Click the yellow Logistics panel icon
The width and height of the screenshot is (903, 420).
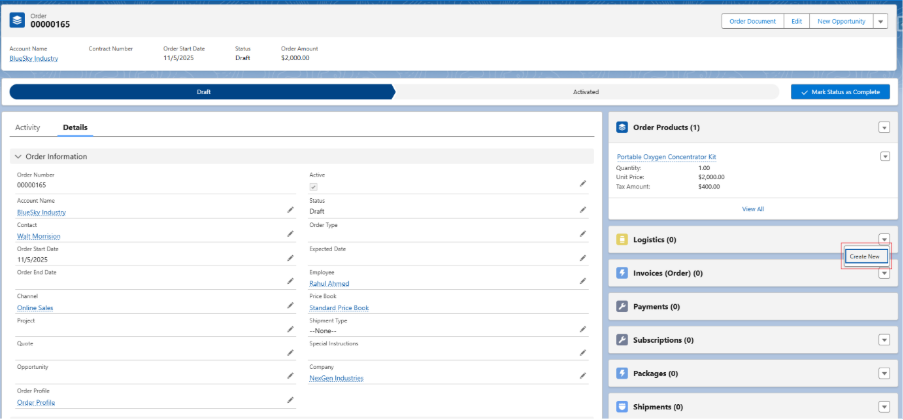click(x=622, y=240)
